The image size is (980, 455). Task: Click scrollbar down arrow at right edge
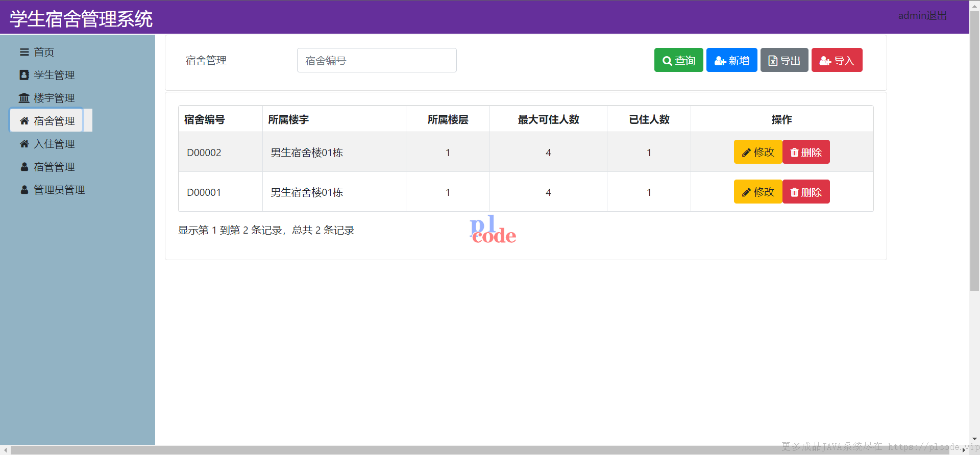[974, 439]
